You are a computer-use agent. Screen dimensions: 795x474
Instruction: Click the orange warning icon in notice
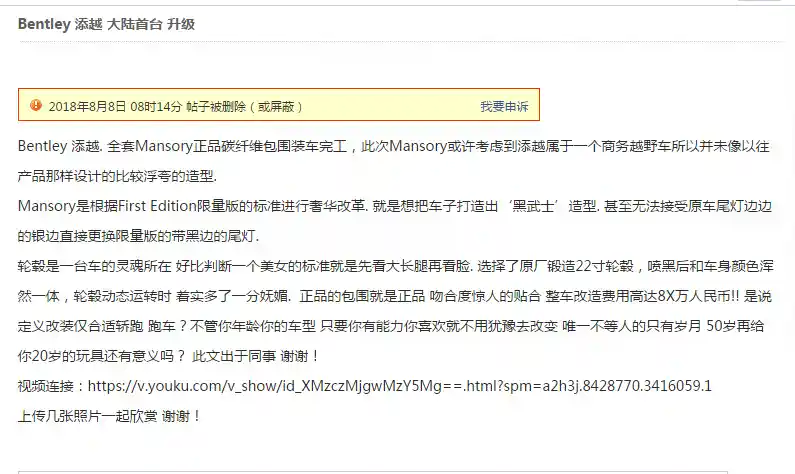[36, 105]
